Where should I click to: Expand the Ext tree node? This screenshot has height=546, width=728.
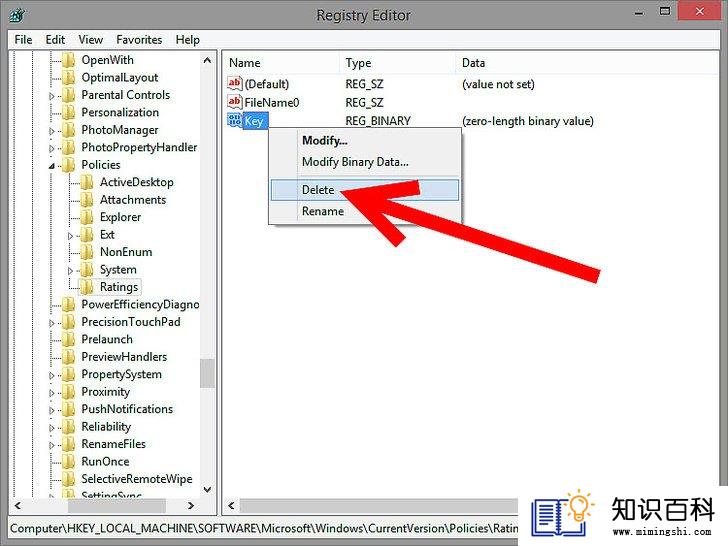pyautogui.click(x=70, y=236)
